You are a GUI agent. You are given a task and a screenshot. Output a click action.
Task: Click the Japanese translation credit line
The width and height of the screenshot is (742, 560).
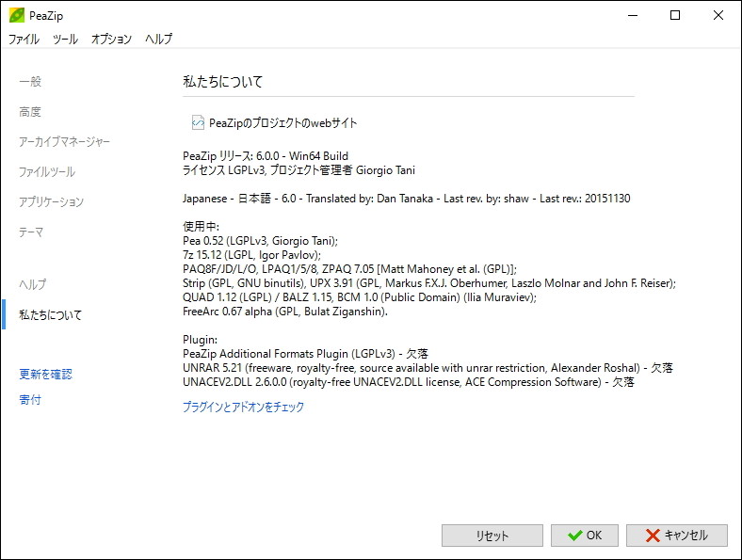(407, 199)
